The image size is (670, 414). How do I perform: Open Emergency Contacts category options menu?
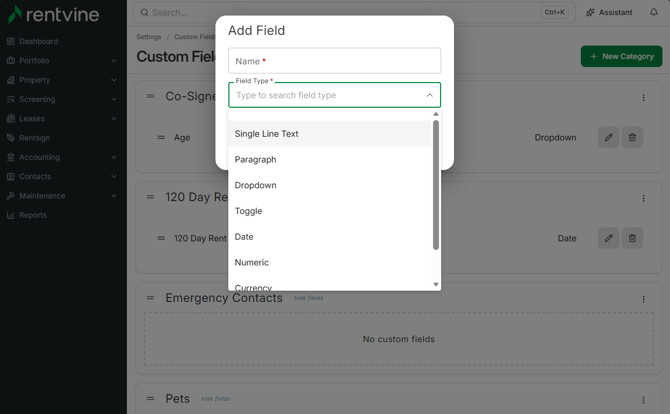644,299
